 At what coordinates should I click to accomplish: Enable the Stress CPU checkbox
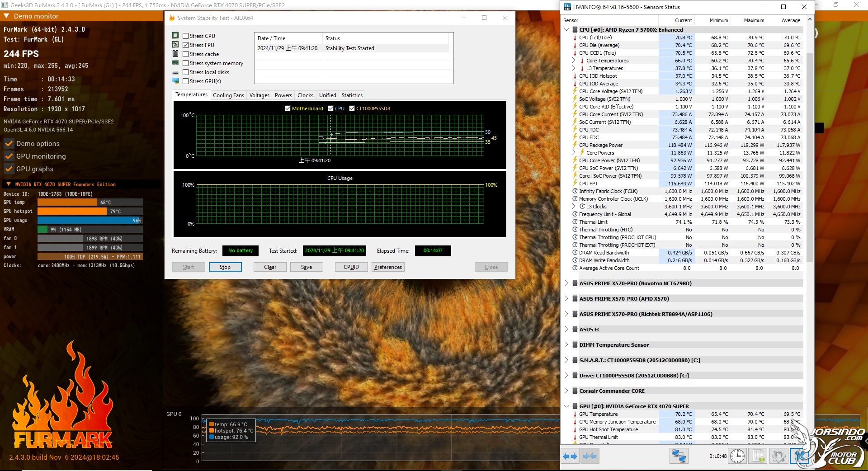tap(186, 36)
